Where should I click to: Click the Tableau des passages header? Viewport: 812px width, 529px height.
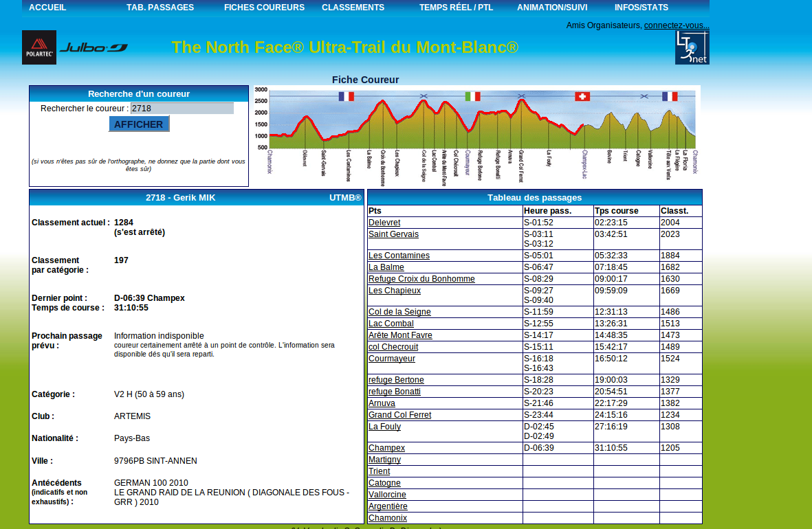tap(534, 198)
